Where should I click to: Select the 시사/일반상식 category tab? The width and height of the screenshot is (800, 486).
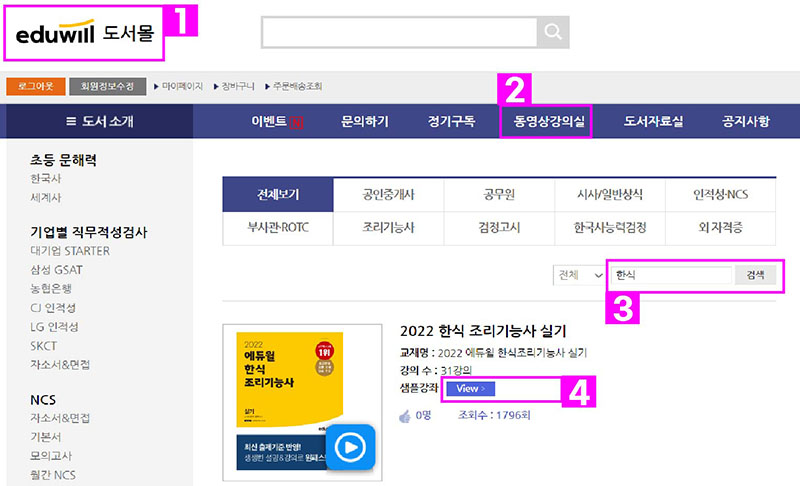(x=610, y=194)
